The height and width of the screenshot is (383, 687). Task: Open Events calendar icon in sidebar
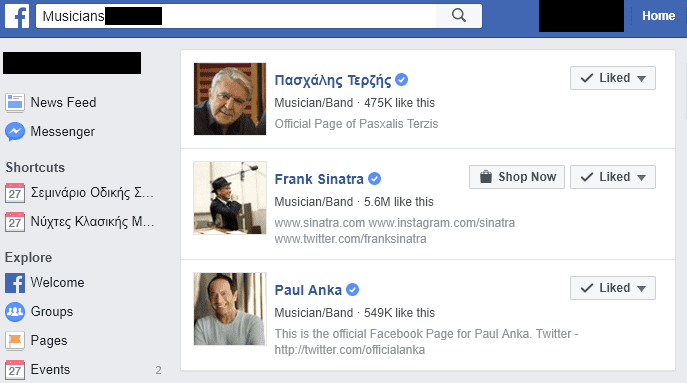point(15,370)
